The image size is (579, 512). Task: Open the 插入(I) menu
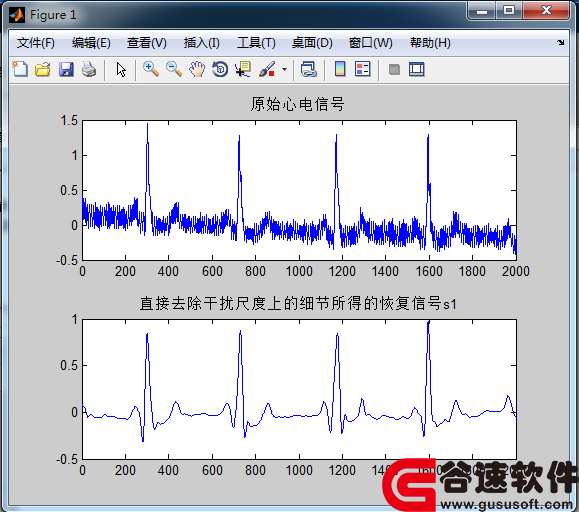point(202,43)
